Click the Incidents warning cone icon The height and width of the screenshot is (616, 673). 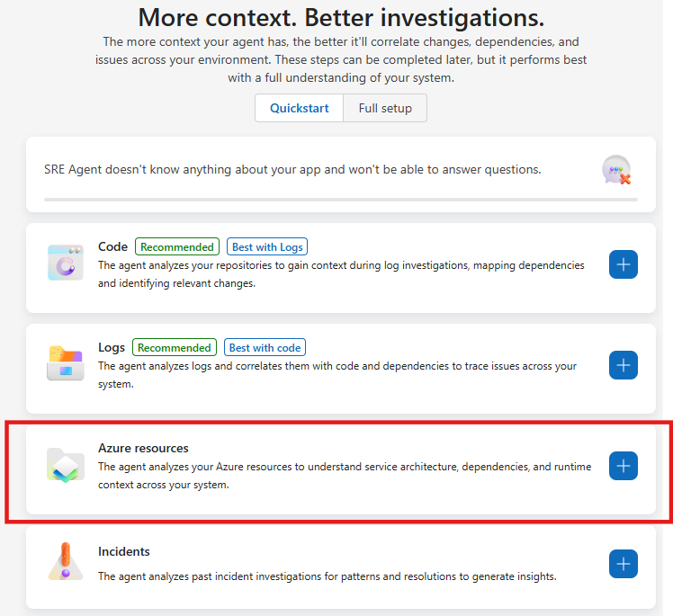65,562
